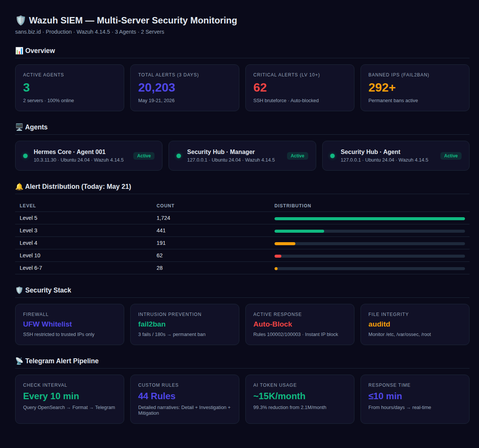
Task: Click the 10.3.11.30 agent details line
Action: (x=79, y=160)
